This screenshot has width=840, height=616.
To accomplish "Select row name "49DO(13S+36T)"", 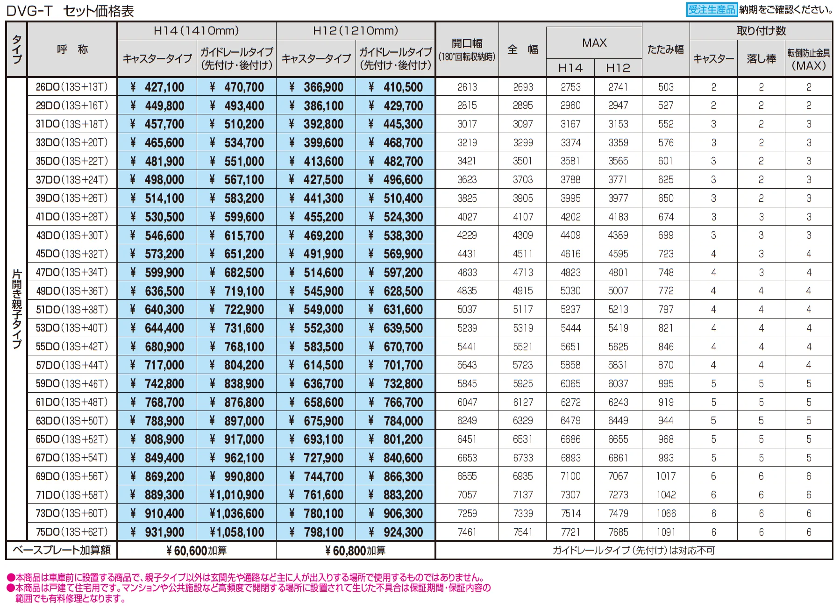I will tap(72, 291).
